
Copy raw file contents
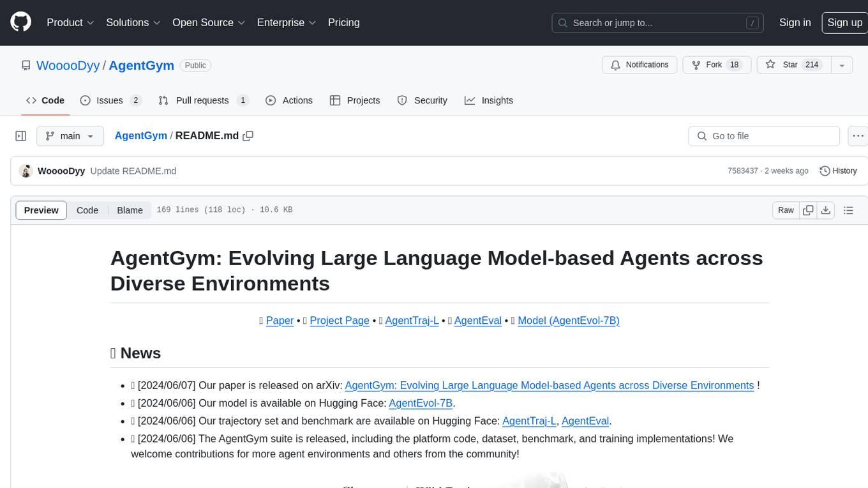click(x=809, y=210)
